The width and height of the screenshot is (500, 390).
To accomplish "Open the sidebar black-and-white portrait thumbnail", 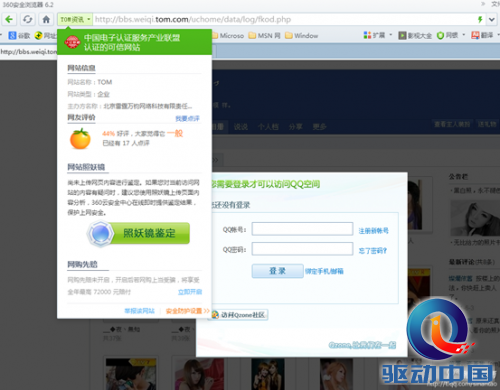I will [475, 218].
